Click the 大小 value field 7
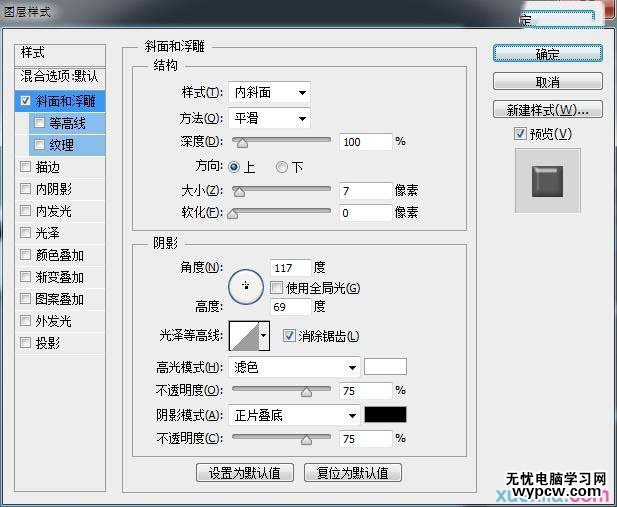 coord(366,191)
